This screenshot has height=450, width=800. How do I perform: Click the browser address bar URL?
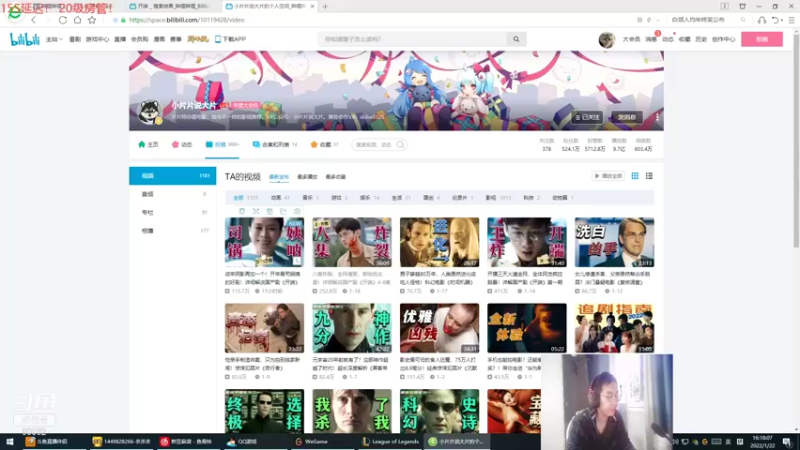click(x=186, y=20)
